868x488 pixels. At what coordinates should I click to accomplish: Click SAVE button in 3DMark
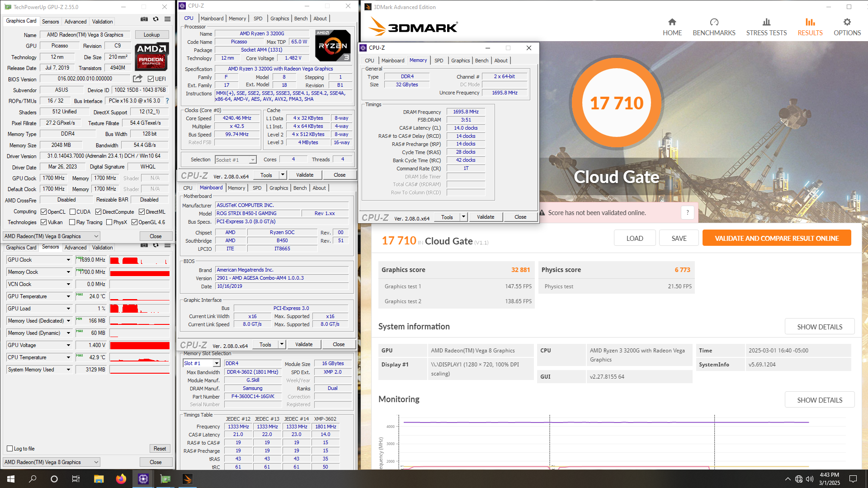pos(679,238)
